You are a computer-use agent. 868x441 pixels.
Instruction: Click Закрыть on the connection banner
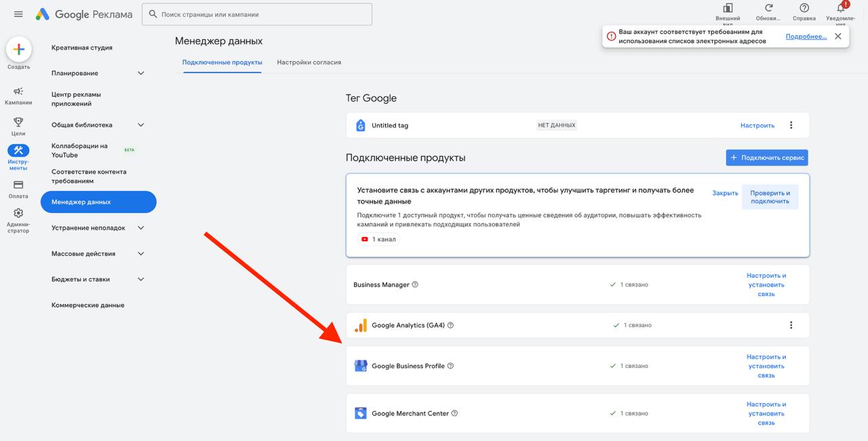[725, 193]
